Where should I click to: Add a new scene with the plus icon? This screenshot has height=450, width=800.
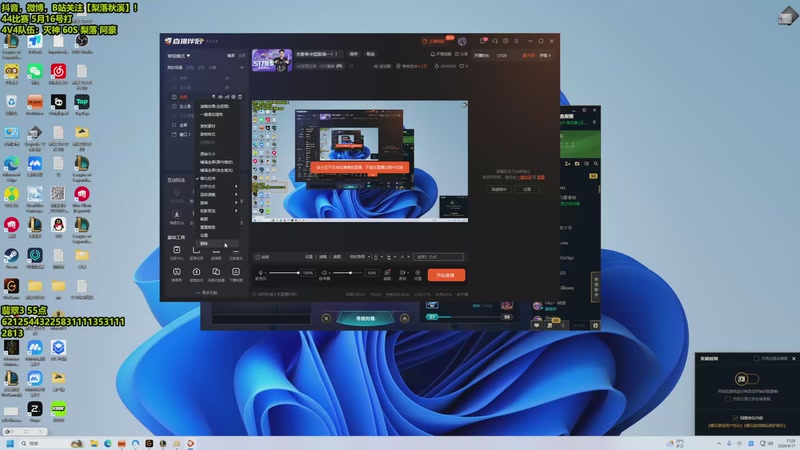point(242,67)
